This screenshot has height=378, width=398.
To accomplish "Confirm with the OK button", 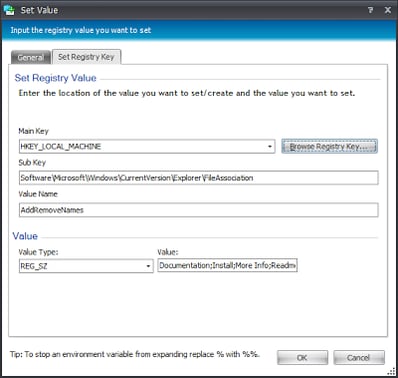I will 302,358.
